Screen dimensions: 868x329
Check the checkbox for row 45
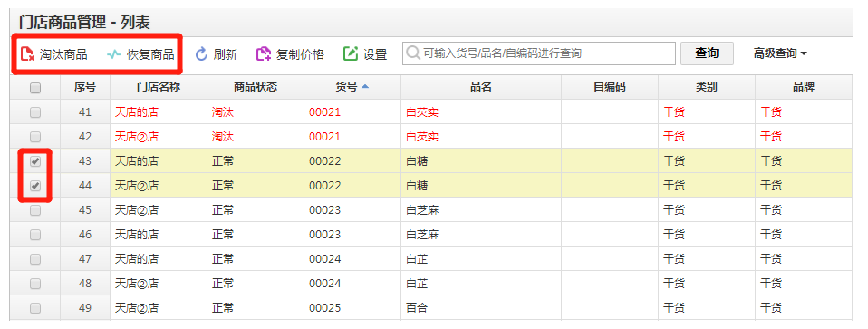pyautogui.click(x=34, y=210)
